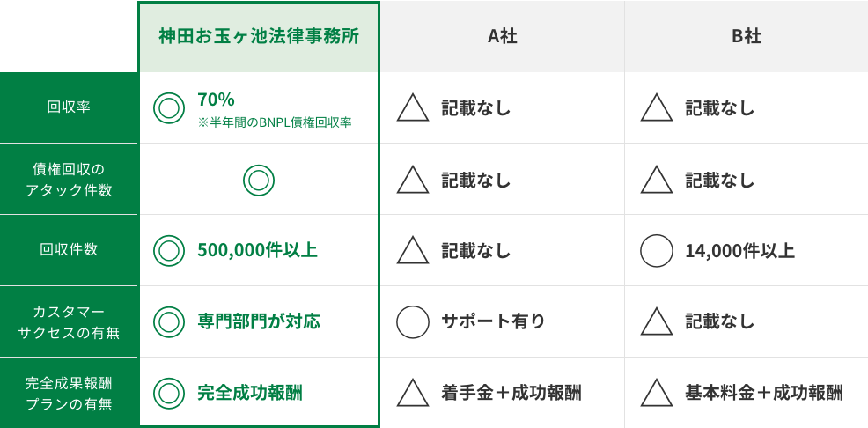Click triangle icon beside 基本料金＋成功報酬
The height and width of the screenshot is (428, 868).
657,393
